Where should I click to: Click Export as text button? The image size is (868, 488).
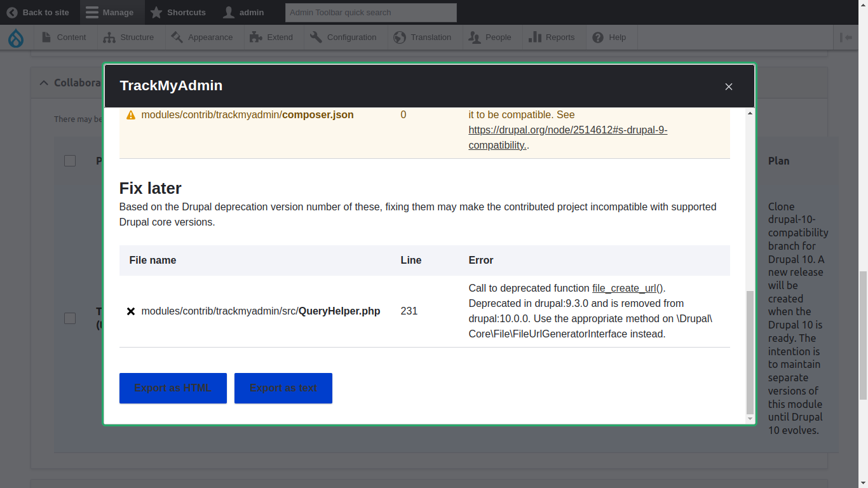(x=283, y=388)
